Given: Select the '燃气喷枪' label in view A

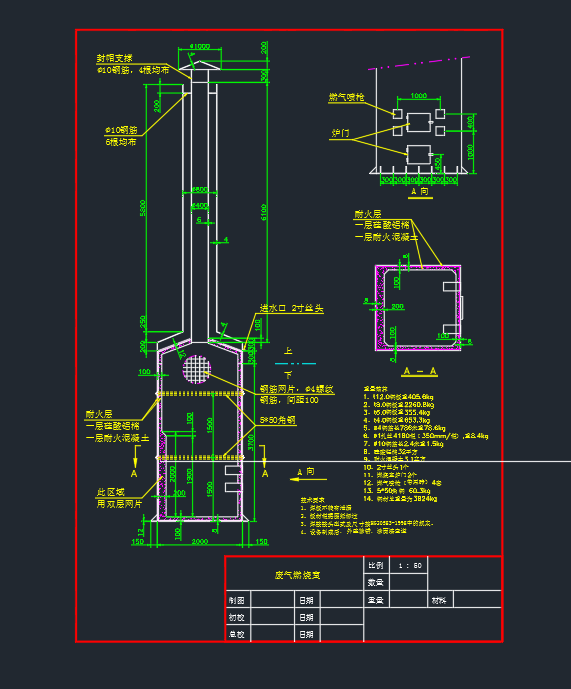Looking at the screenshot, I should pos(346,97).
